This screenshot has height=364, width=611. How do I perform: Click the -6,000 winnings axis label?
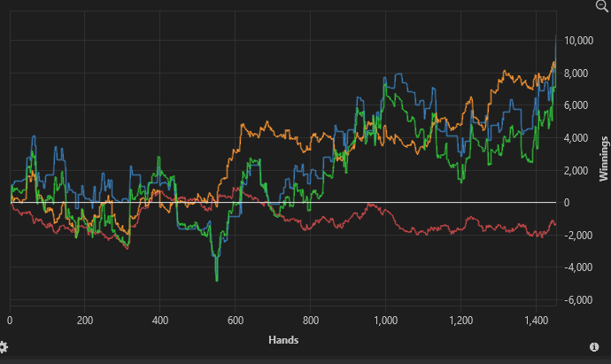578,300
